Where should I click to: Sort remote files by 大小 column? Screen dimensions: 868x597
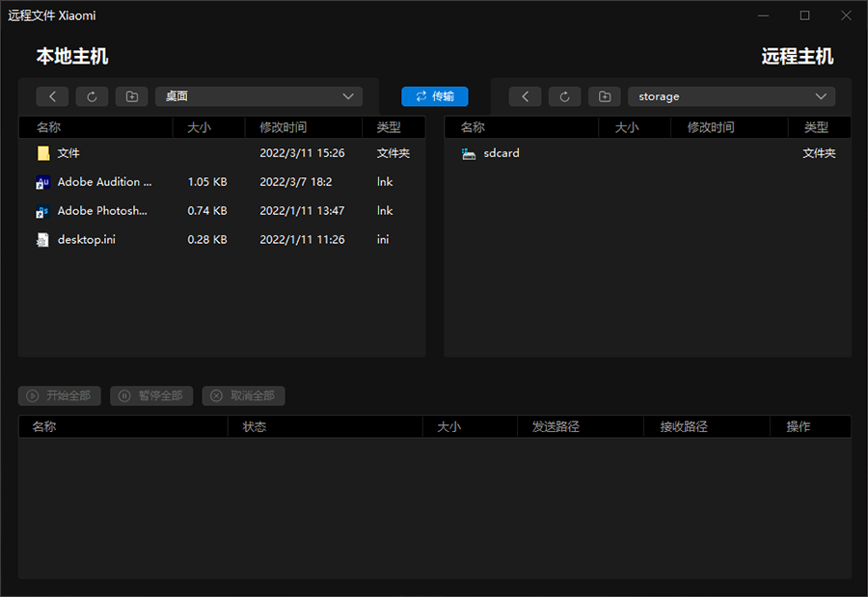coord(635,127)
